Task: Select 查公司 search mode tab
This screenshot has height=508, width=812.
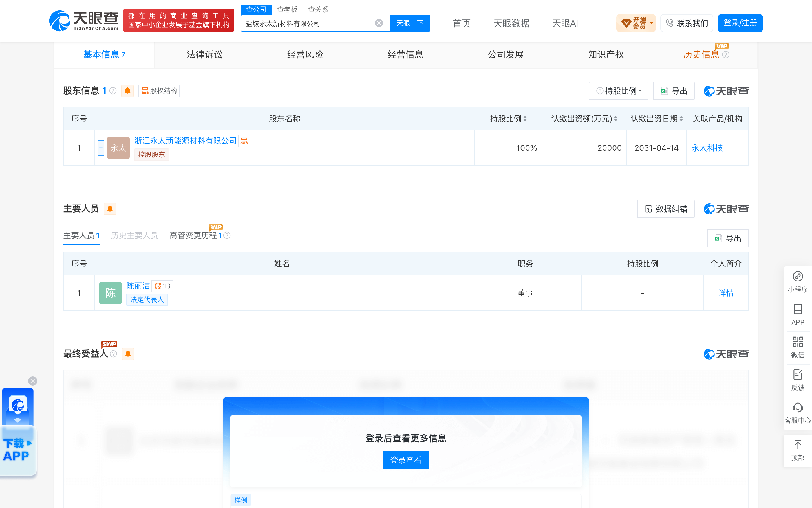Action: point(256,9)
